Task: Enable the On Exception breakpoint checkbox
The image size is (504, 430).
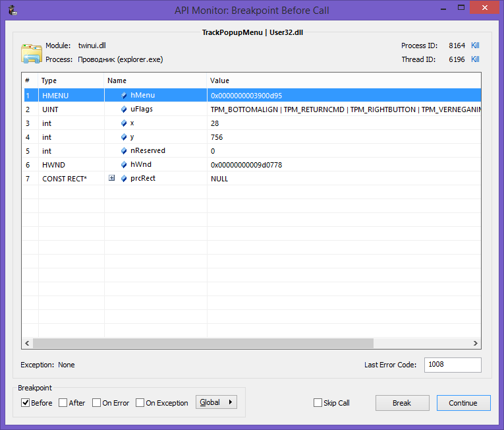Action: [x=140, y=403]
